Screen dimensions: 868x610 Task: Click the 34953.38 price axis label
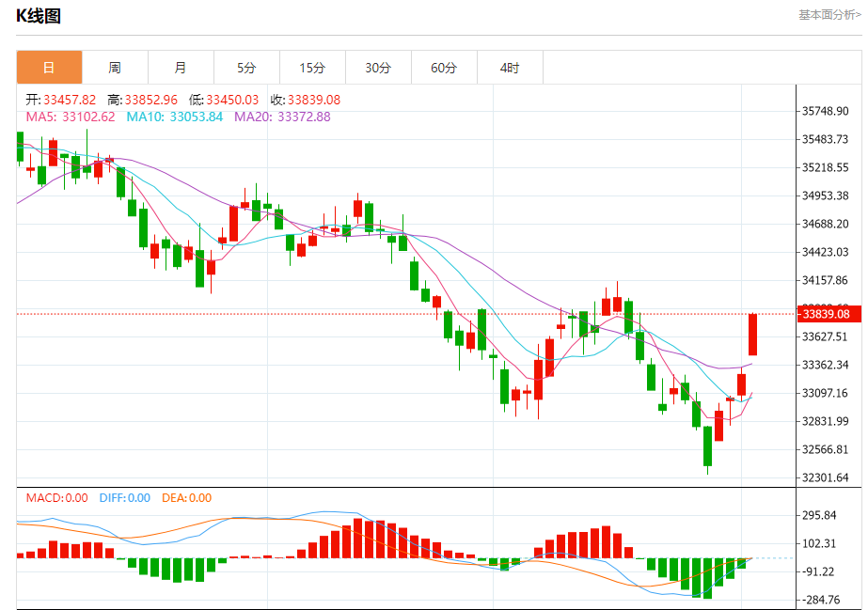tap(826, 196)
